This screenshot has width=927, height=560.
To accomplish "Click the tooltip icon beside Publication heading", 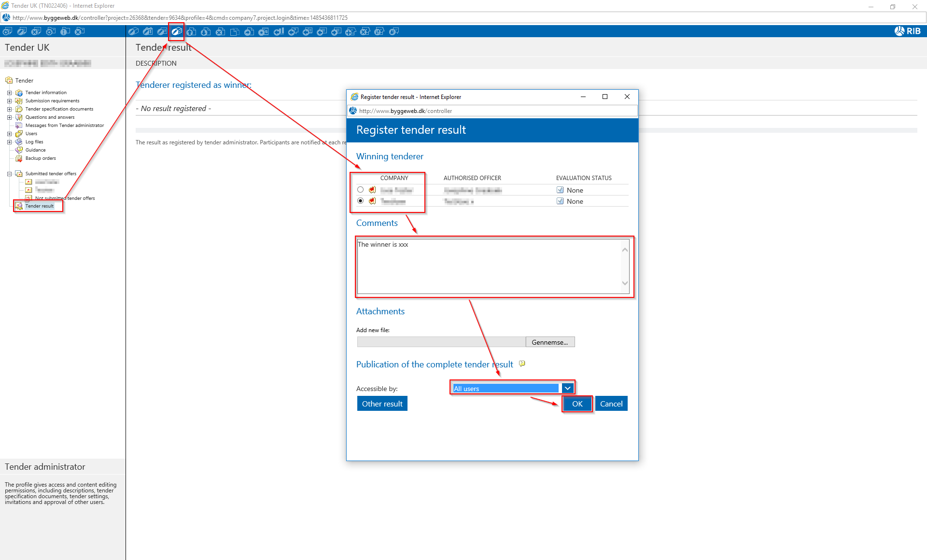I will pos(522,364).
